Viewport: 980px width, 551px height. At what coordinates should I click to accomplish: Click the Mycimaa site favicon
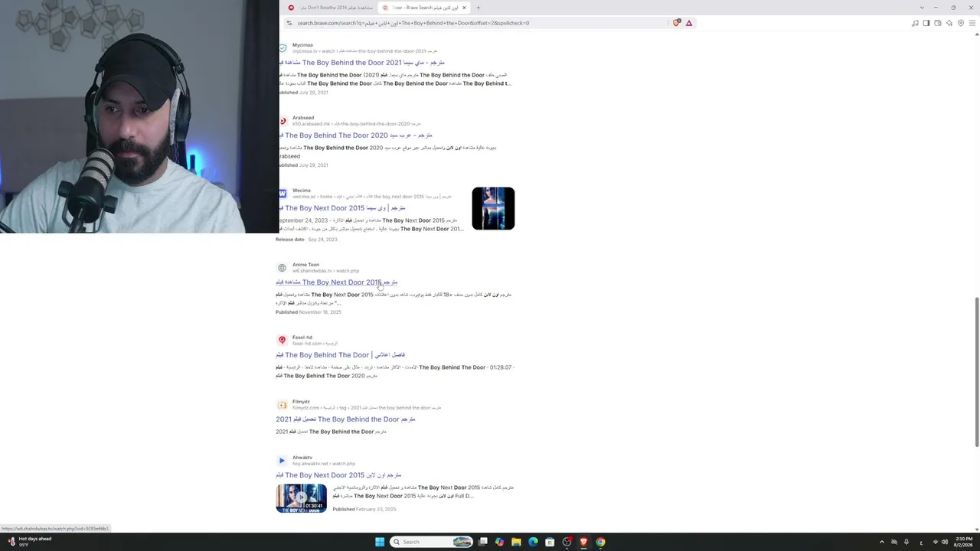(x=283, y=48)
